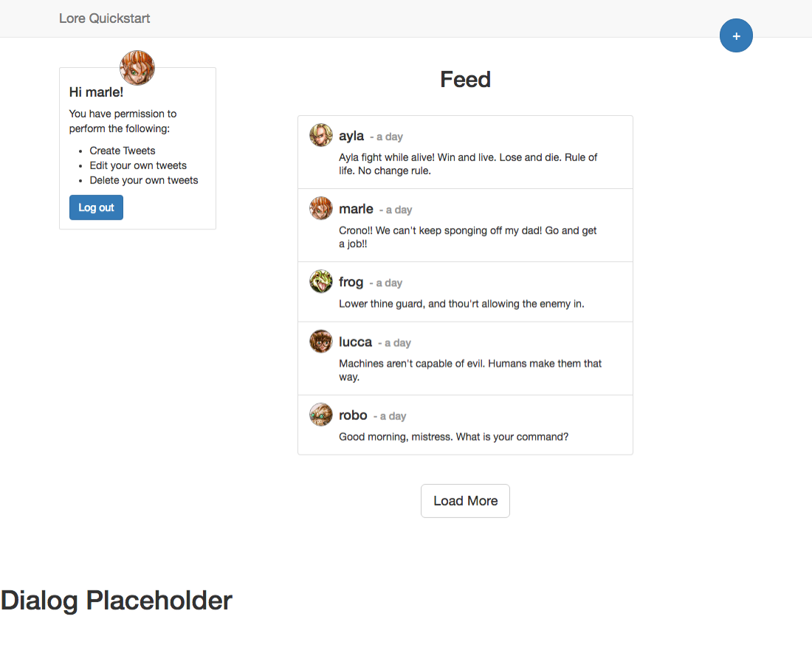Open ayla's tweet about rule of life

(x=465, y=152)
